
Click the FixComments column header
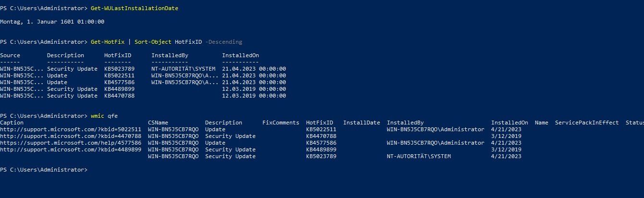click(281, 123)
